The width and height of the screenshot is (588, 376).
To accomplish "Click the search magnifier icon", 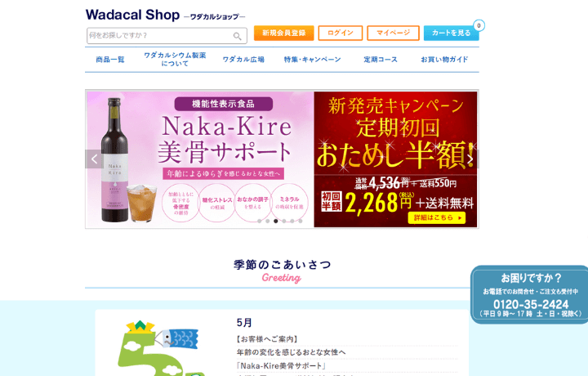I will coord(237,36).
